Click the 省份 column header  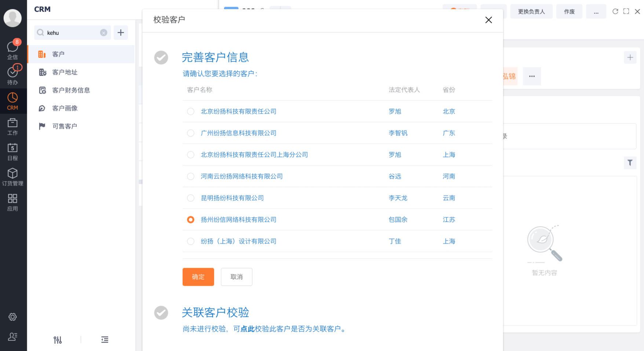coord(449,90)
